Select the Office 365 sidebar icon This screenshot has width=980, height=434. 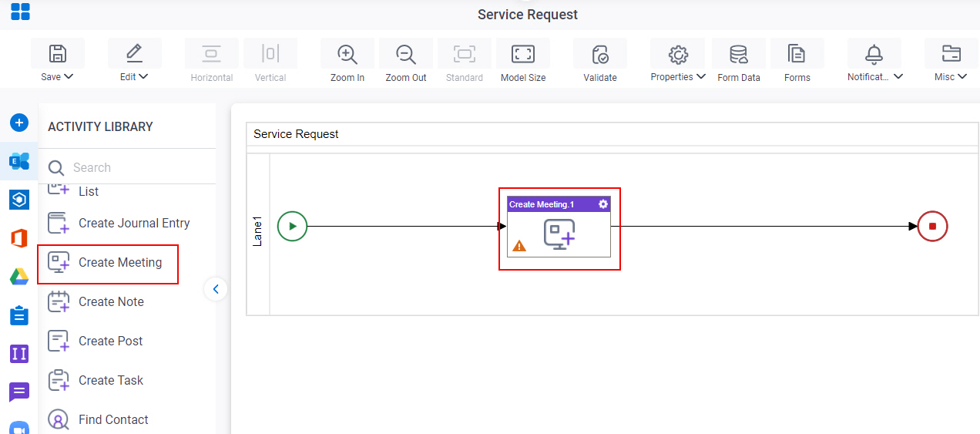19,238
